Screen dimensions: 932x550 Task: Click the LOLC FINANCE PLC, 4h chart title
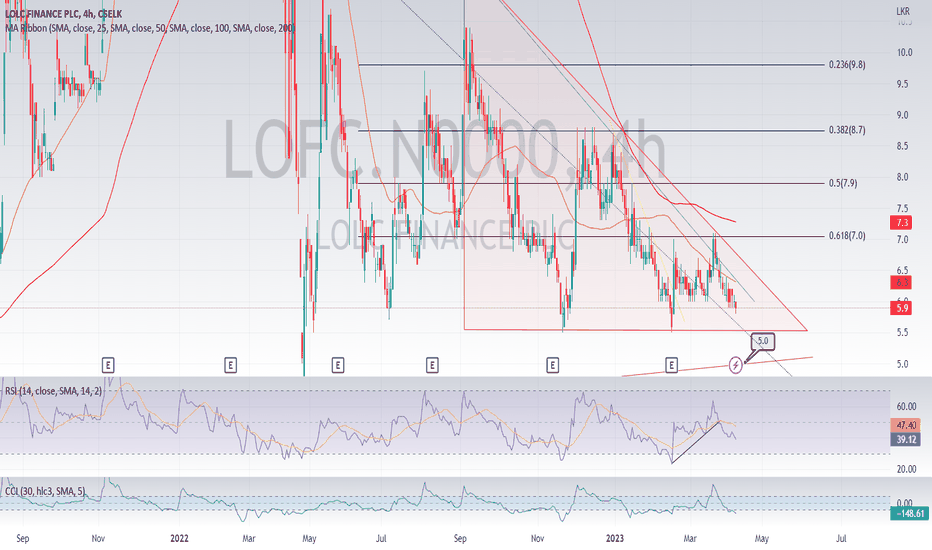tap(64, 14)
